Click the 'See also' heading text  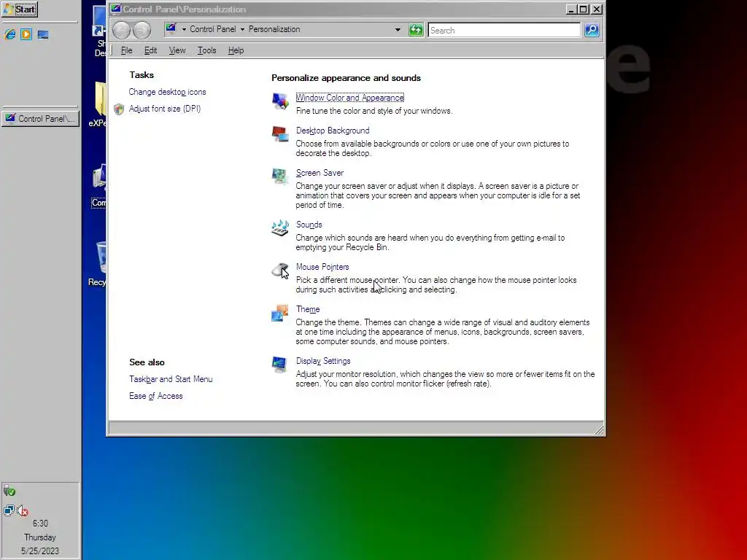point(147,362)
